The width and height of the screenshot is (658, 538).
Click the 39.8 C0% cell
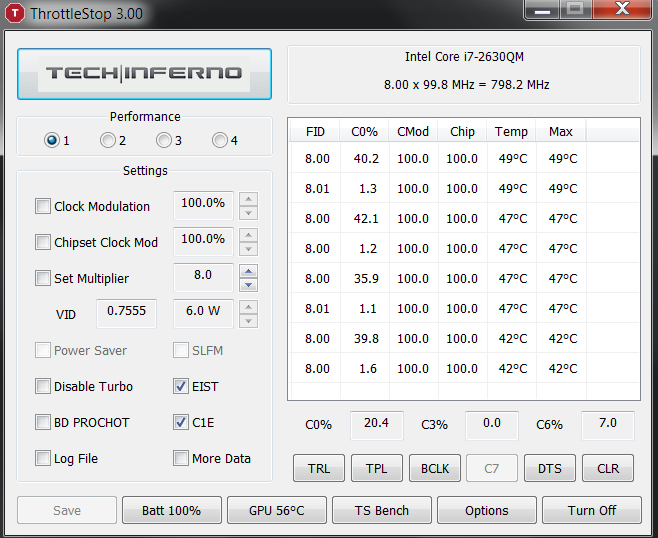click(366, 339)
